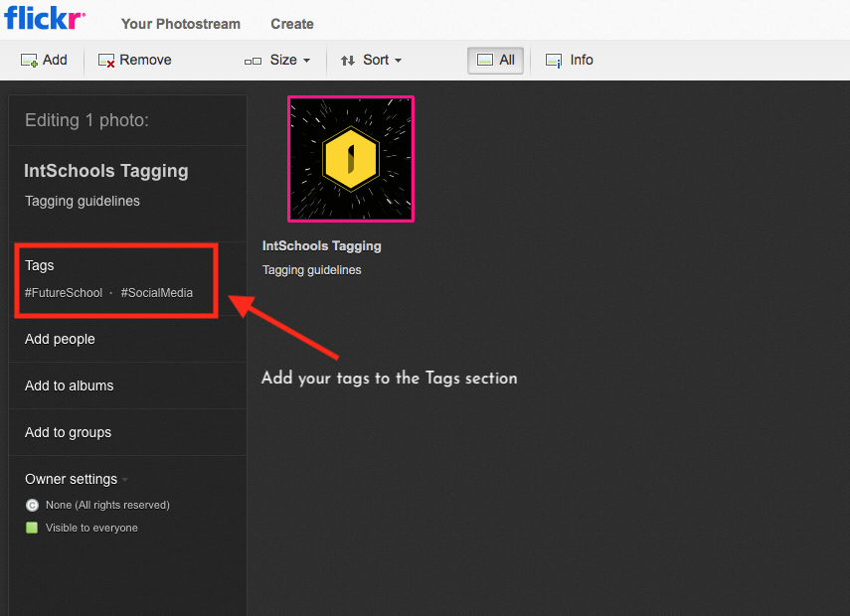Click the Remove photo icon
Viewport: 850px width, 616px height.
click(106, 61)
